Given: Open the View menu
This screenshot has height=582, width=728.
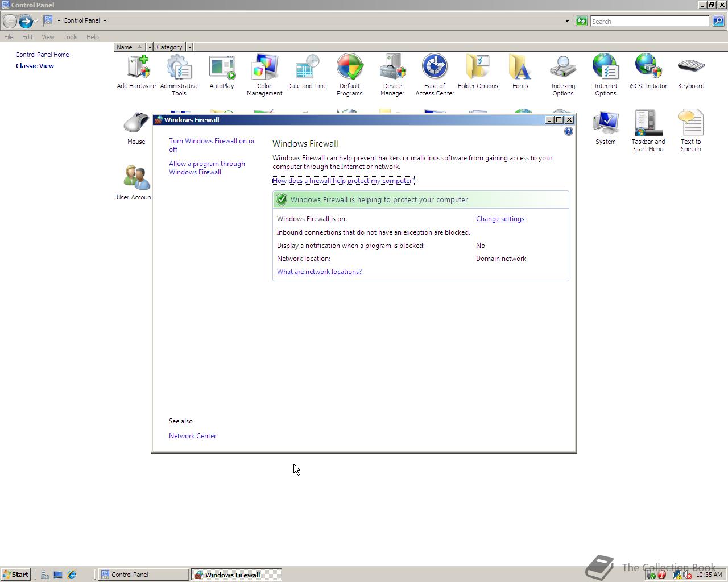Looking at the screenshot, I should pos(48,37).
